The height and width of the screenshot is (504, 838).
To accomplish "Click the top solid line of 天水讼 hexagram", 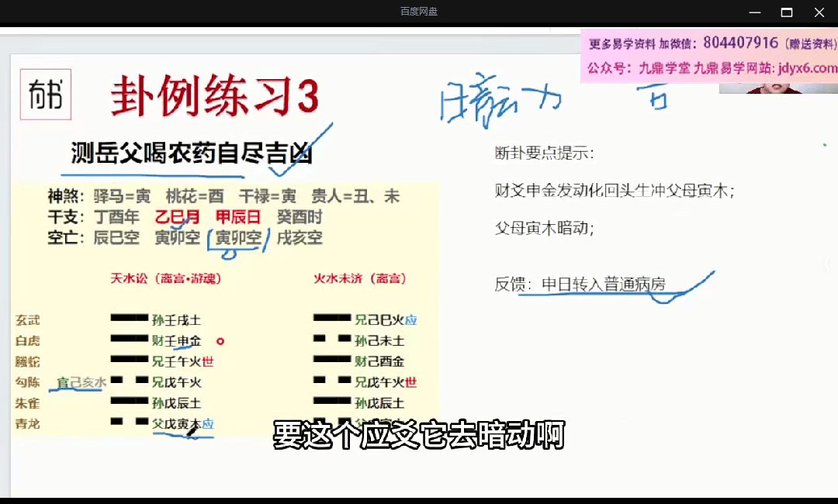I will (x=128, y=319).
